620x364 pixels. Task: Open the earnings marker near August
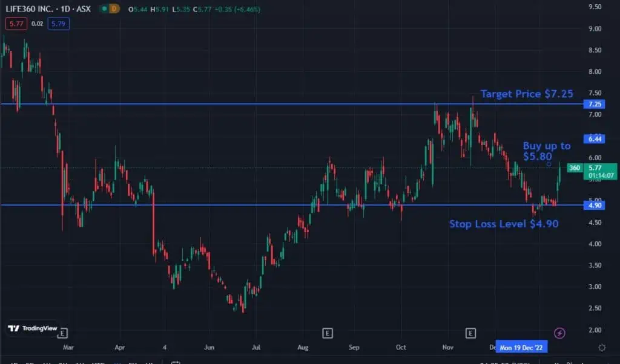pos(327,333)
